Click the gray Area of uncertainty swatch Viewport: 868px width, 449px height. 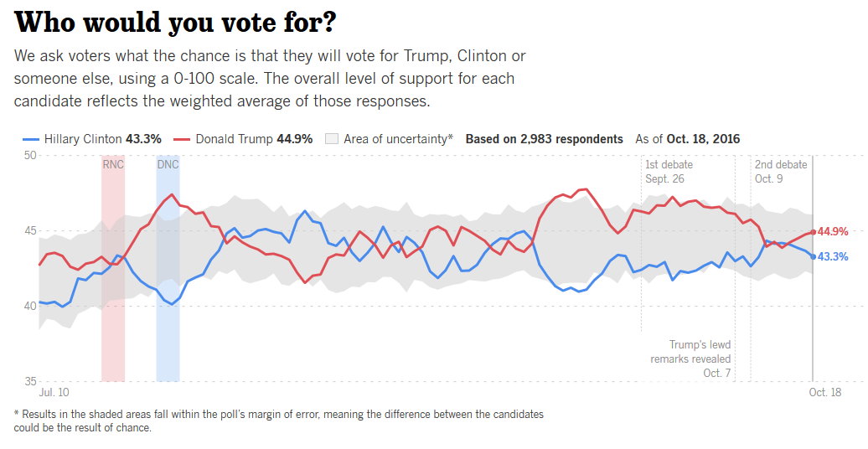coord(331,139)
